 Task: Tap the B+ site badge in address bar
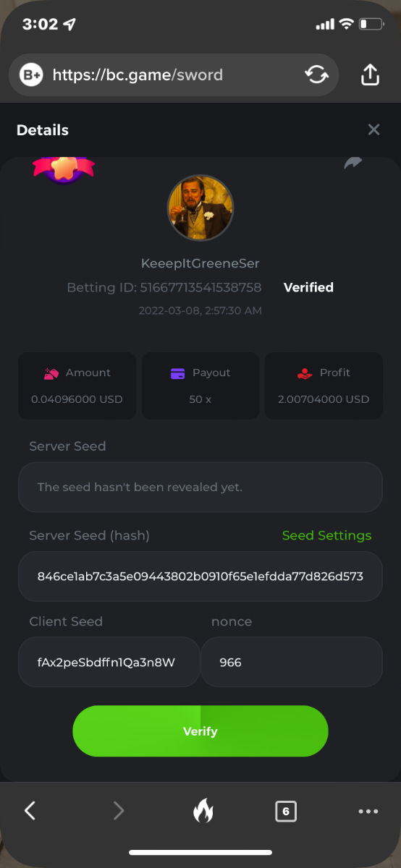31,75
